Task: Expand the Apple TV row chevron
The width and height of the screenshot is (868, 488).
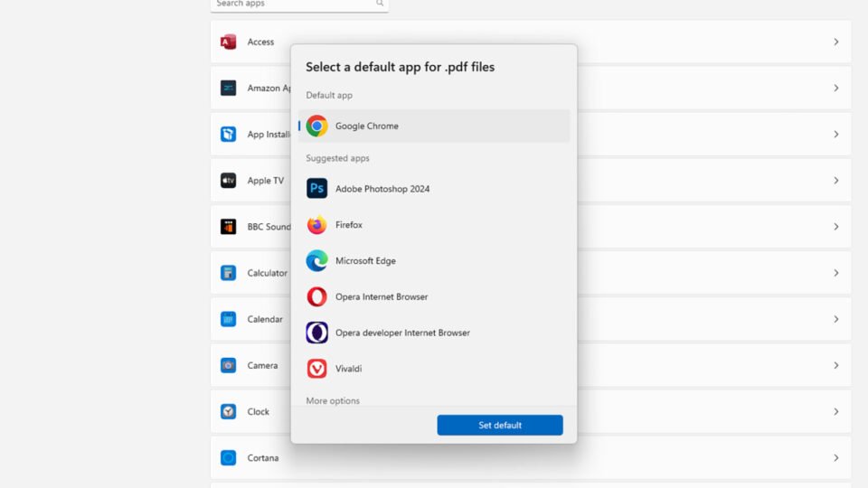Action: click(836, 181)
